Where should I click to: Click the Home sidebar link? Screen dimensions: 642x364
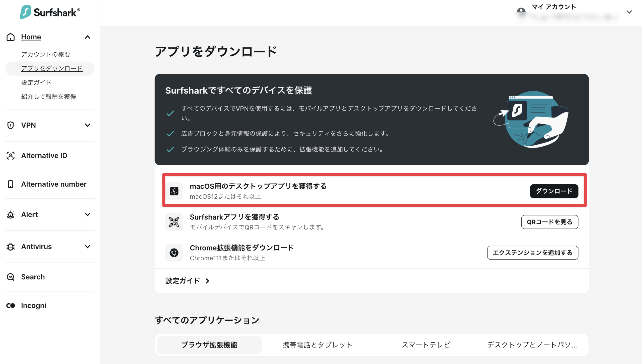31,37
